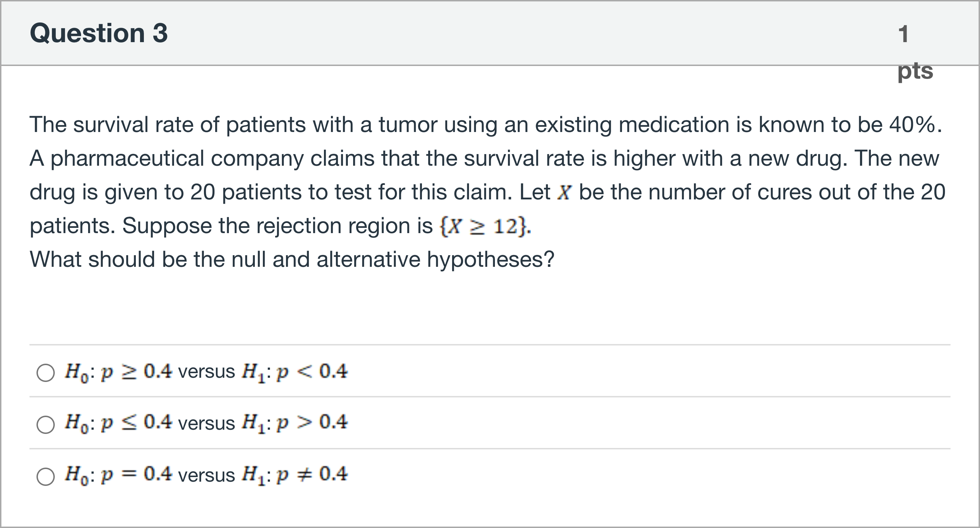Click the 'H0: p ≤ 0.4' formula text

pyautogui.click(x=118, y=423)
